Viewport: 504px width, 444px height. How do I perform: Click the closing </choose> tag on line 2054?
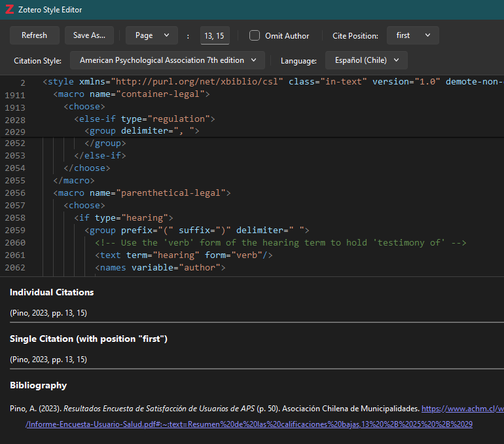pyautogui.click(x=87, y=168)
